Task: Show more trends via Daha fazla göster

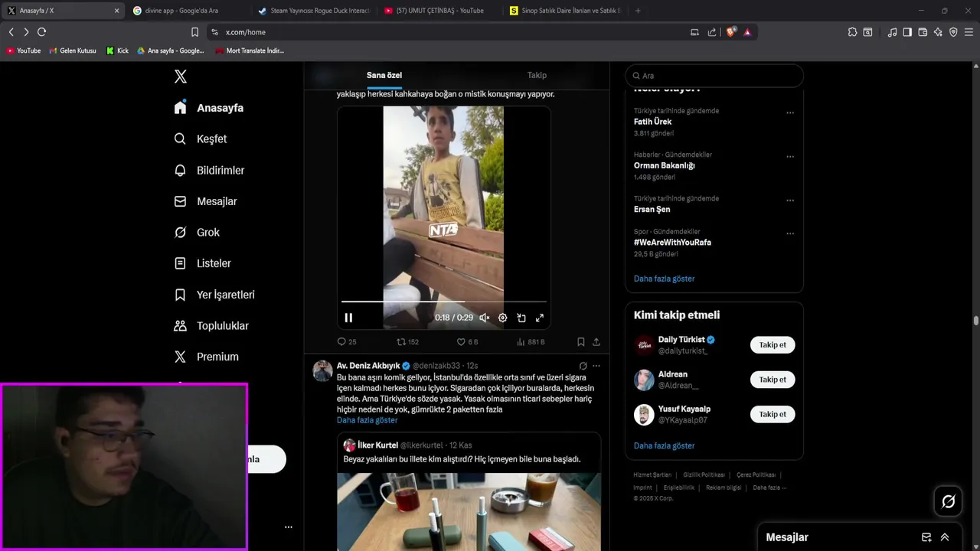Action: [664, 279]
